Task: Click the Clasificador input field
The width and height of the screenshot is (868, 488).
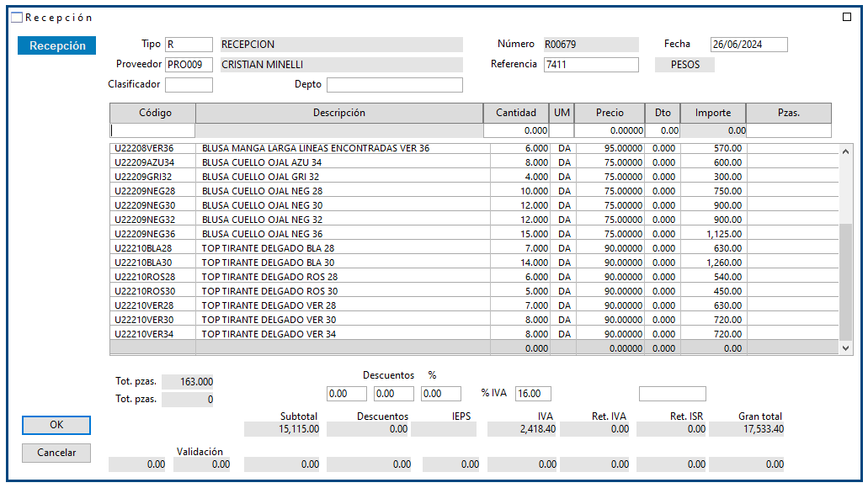Action: click(x=189, y=85)
